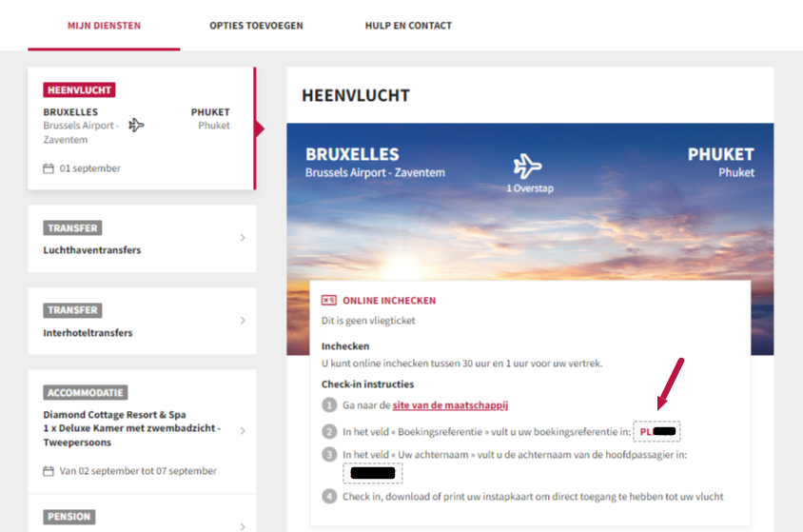
Task: Click the calendar icon beside 'Van 02 september'
Action: (x=49, y=471)
